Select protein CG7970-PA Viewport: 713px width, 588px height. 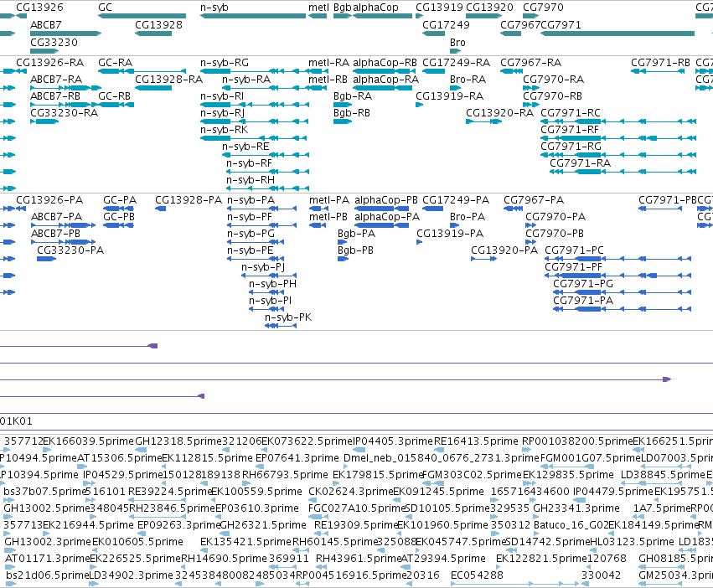pyautogui.click(x=555, y=217)
